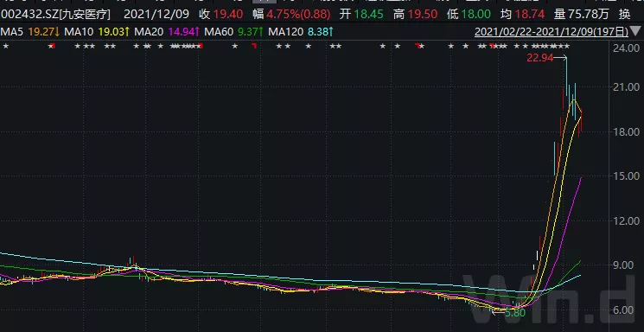Click the high price 高 19.50

[415, 15]
